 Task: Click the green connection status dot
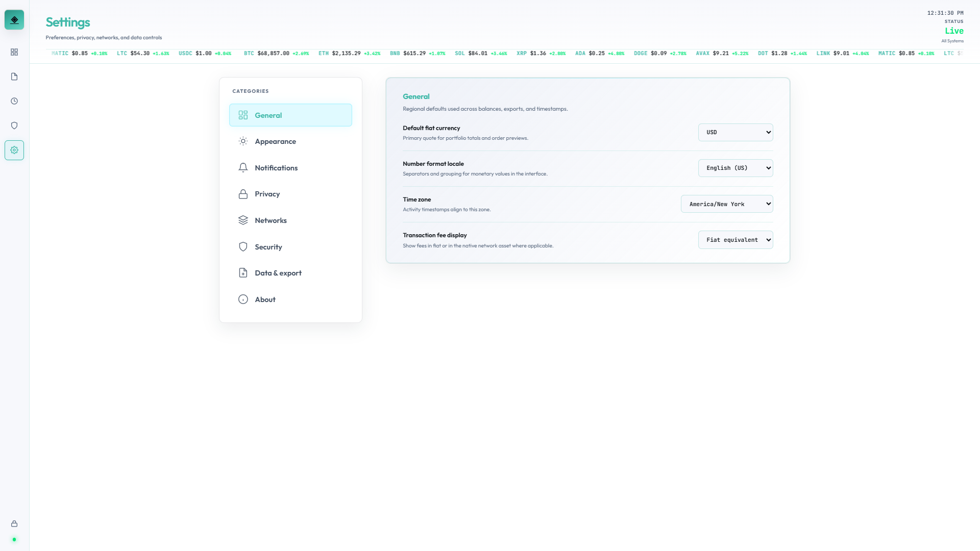(x=14, y=540)
